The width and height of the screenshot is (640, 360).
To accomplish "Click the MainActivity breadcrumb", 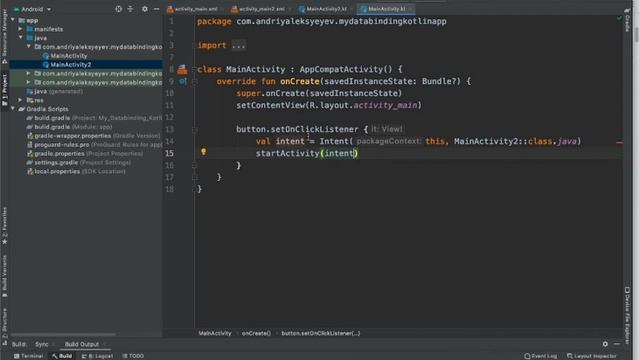I will pos(215,333).
